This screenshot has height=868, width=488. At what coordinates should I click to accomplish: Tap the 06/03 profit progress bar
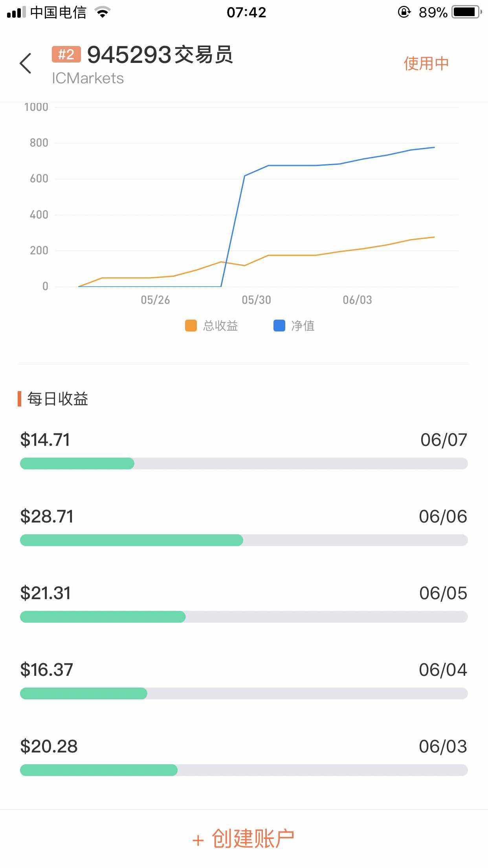(244, 770)
